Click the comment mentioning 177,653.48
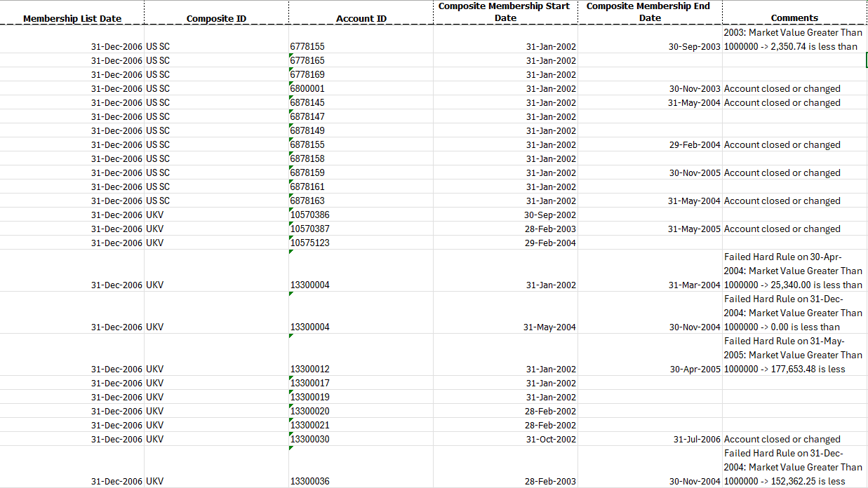This screenshot has width=868, height=488. [793, 355]
